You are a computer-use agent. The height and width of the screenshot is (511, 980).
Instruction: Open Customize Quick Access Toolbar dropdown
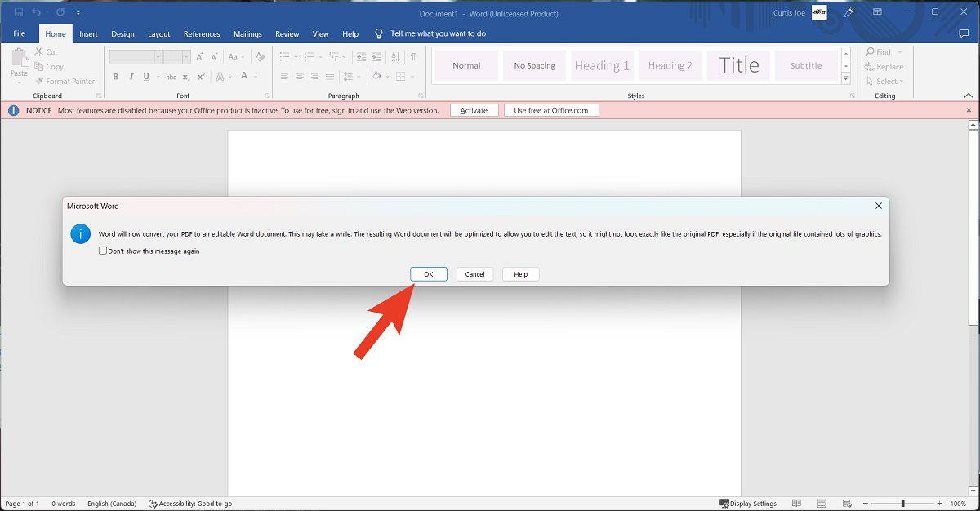click(x=78, y=13)
